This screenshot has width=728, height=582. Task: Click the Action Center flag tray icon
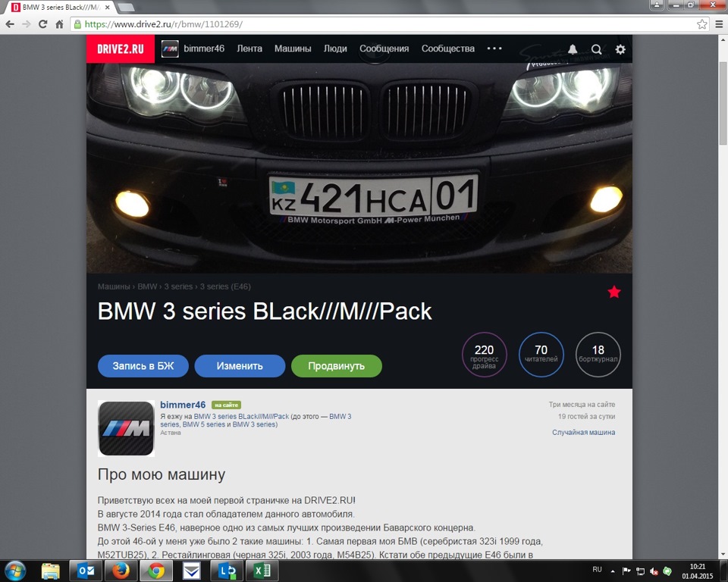(626, 571)
